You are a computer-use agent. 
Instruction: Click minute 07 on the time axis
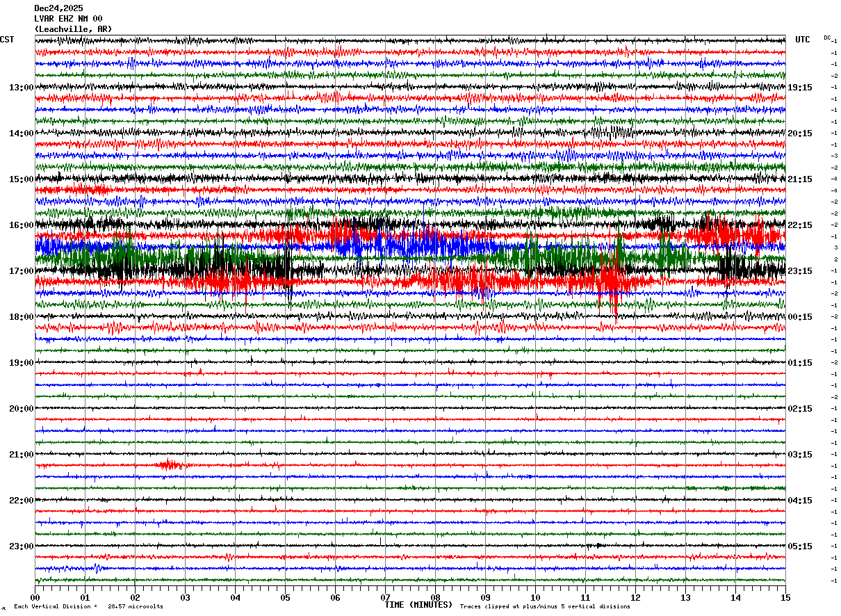click(x=385, y=597)
